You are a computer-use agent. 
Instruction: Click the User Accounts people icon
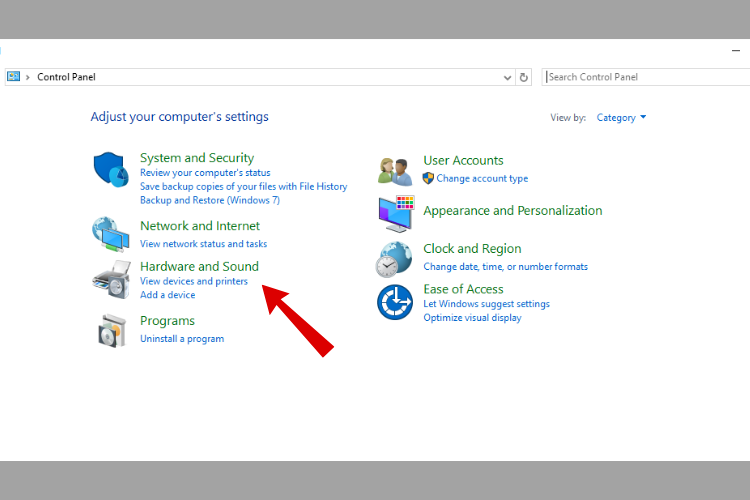click(395, 170)
